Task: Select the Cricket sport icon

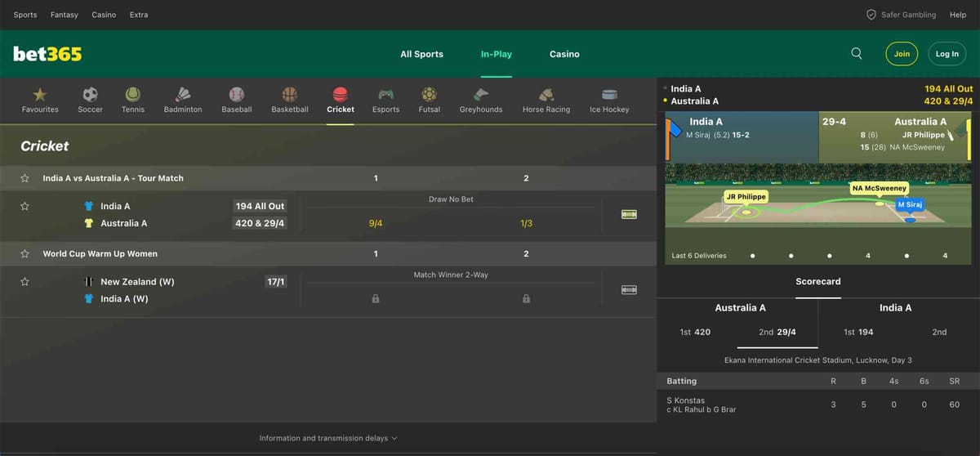Action: click(x=341, y=95)
